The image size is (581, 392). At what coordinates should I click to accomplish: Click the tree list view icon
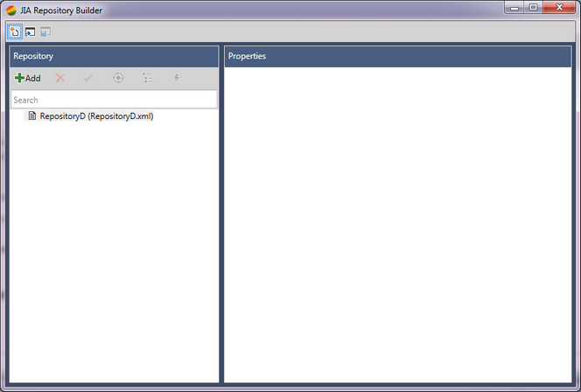(148, 78)
